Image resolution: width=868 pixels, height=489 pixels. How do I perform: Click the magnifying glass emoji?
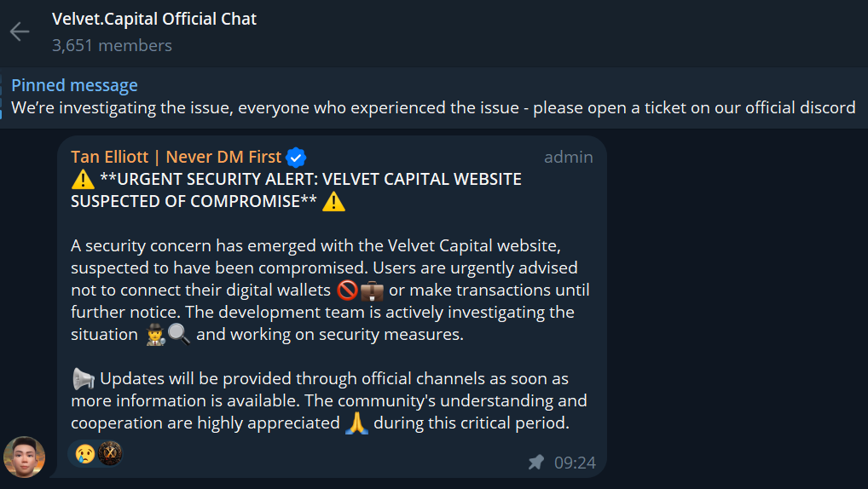click(178, 335)
